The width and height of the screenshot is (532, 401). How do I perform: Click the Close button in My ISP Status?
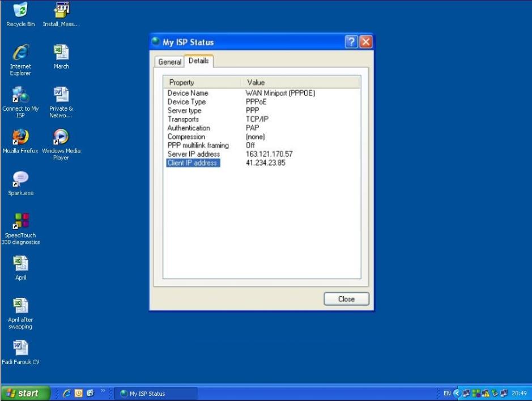346,299
